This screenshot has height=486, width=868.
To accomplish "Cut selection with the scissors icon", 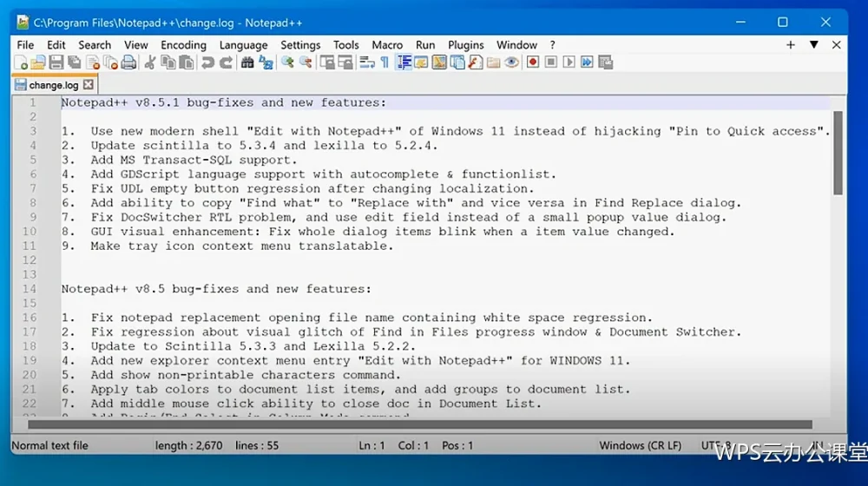I will click(x=149, y=62).
